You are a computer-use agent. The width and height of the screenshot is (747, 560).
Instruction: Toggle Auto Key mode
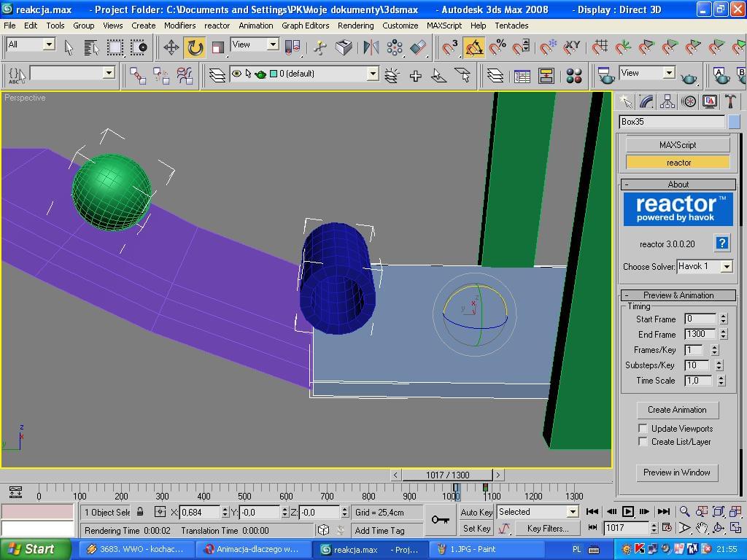tap(476, 513)
